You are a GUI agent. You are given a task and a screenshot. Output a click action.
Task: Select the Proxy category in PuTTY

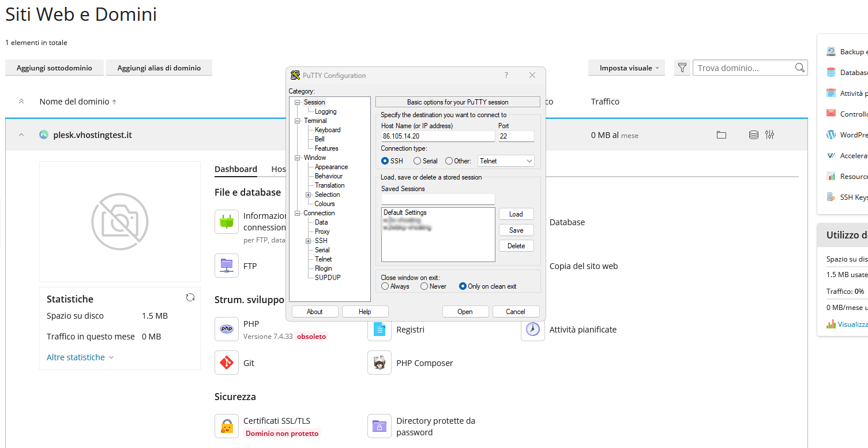[x=322, y=232]
